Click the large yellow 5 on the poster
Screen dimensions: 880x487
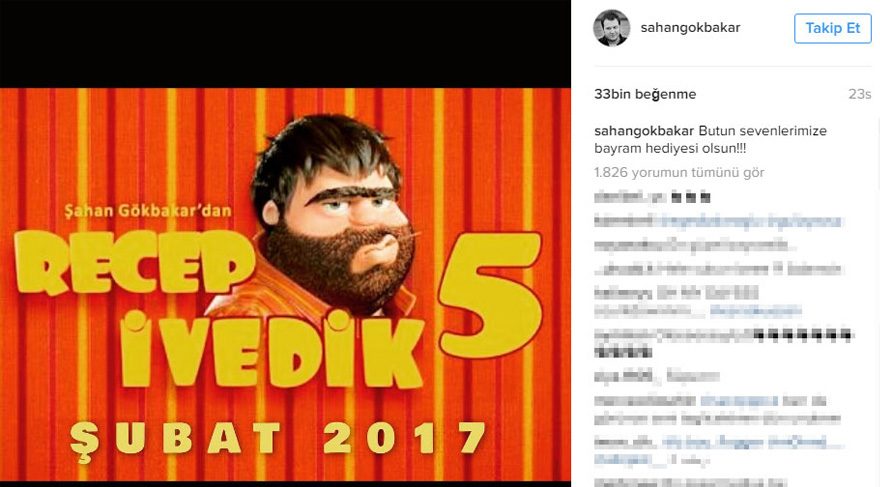(489, 295)
